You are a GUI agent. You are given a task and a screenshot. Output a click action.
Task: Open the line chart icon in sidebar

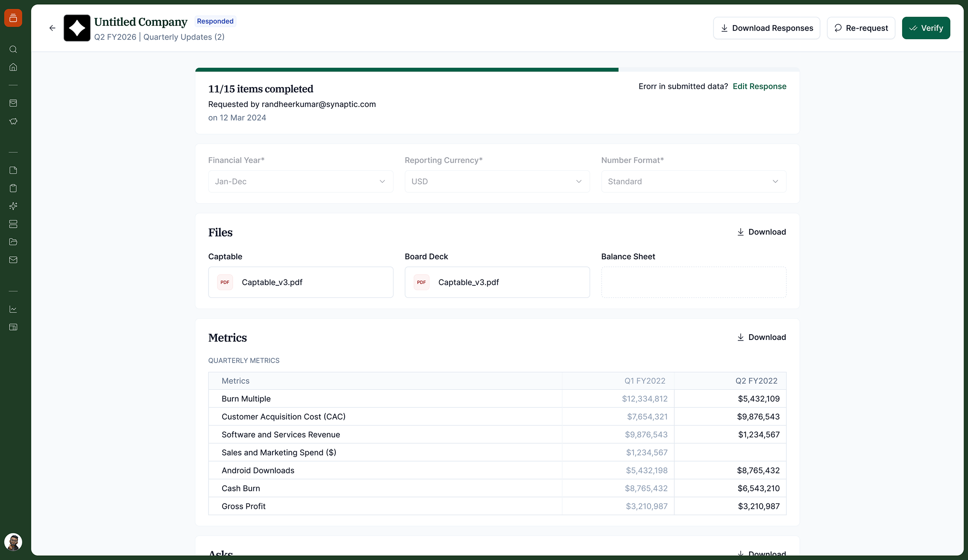click(x=13, y=309)
